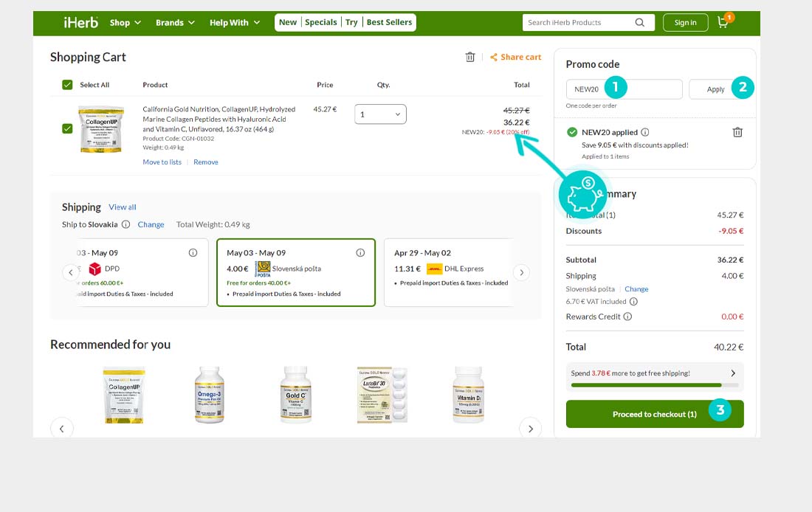
Task: Click the Total Weight: 0.49 kg text
Action: [213, 224]
